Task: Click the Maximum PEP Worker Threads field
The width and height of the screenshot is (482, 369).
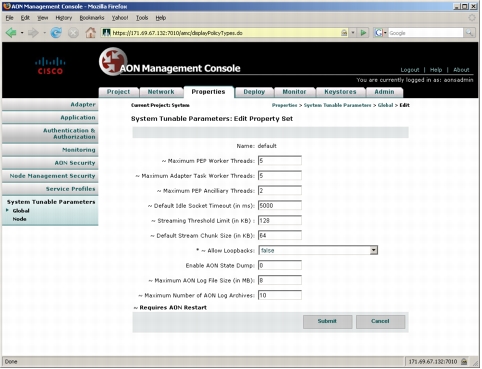Action: (280, 161)
